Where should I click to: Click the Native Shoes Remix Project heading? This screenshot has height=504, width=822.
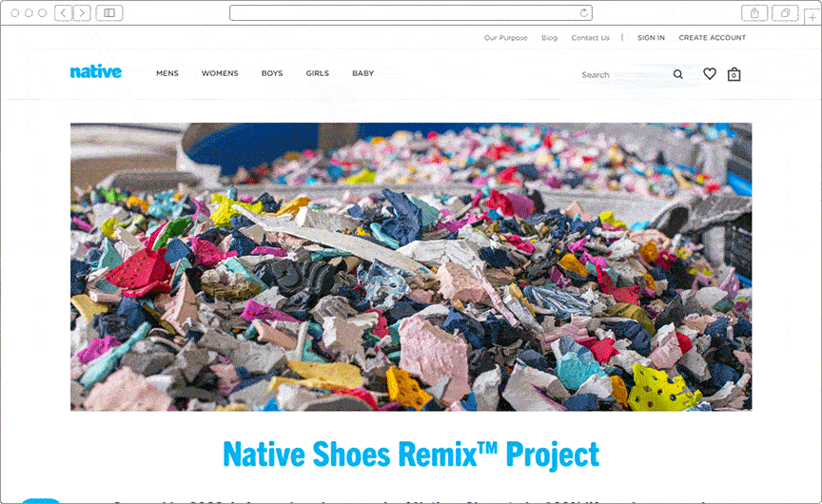411,455
